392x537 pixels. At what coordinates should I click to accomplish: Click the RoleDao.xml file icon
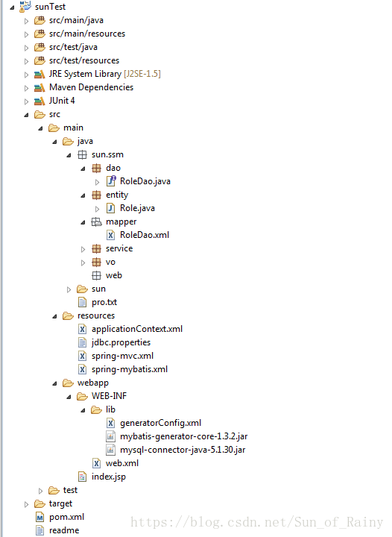[x=110, y=235]
